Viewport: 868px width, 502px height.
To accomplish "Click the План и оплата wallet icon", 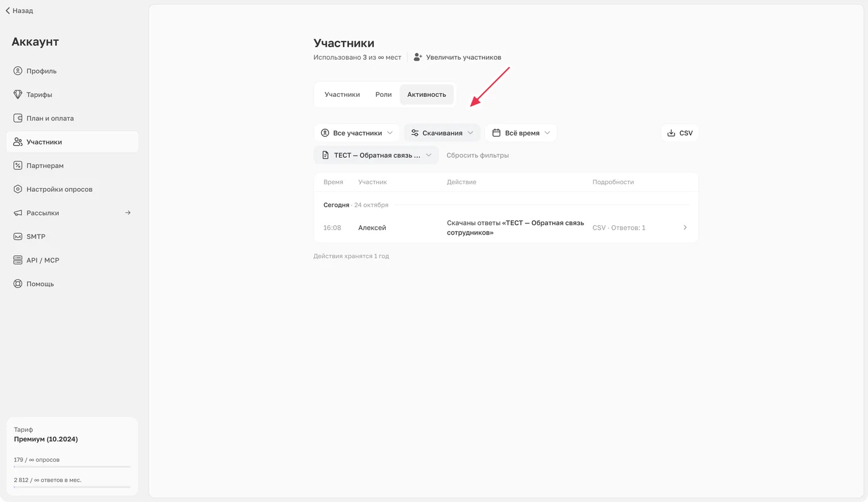I will (18, 118).
